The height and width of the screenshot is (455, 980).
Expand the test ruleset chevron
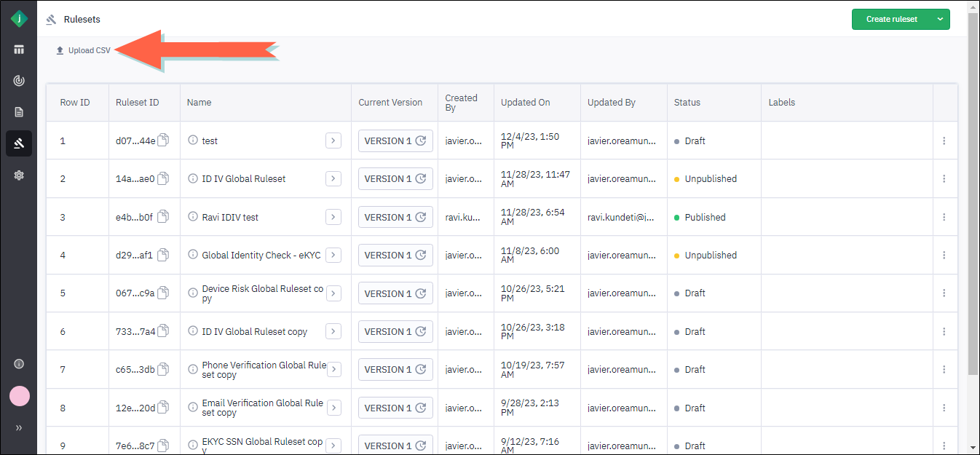(333, 141)
